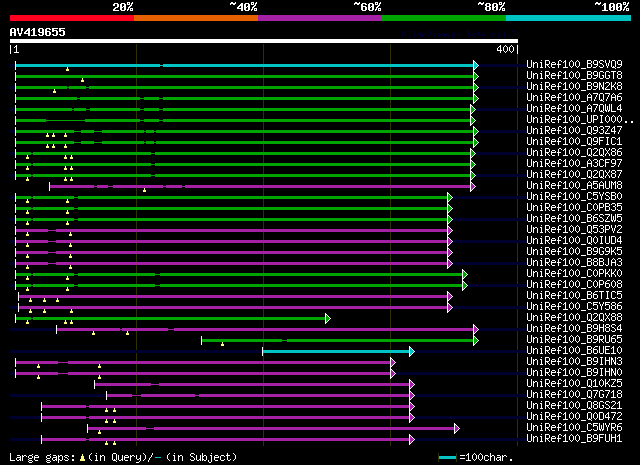640x465 pixels.
Task: Click the cyan alignment bar of B9SVQ9
Action: (x=244, y=65)
